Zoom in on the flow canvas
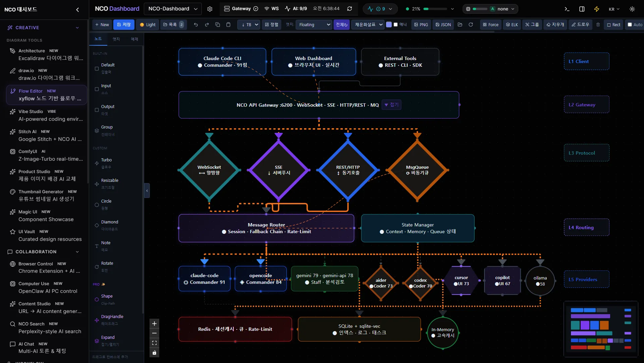This screenshot has height=363, width=644. pyautogui.click(x=154, y=324)
